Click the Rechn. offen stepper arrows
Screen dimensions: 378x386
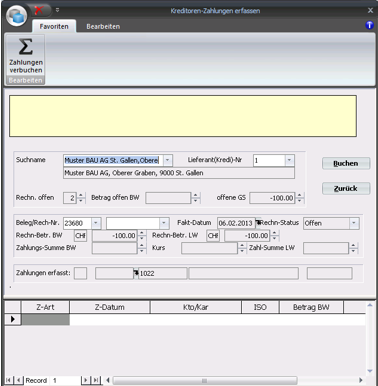81,198
